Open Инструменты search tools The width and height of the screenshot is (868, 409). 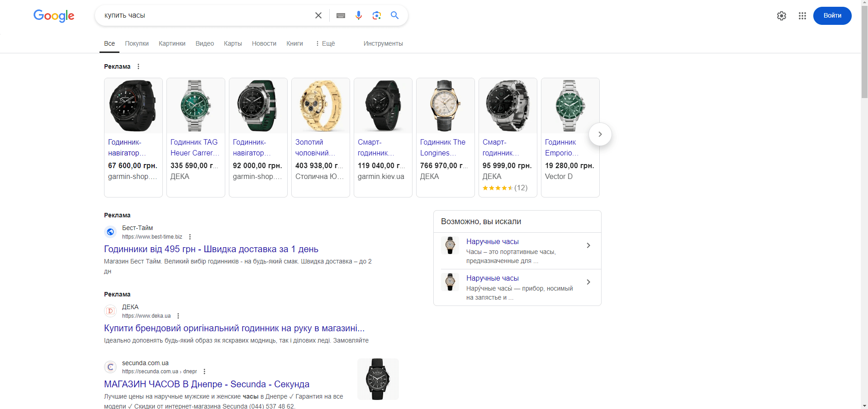[383, 43]
